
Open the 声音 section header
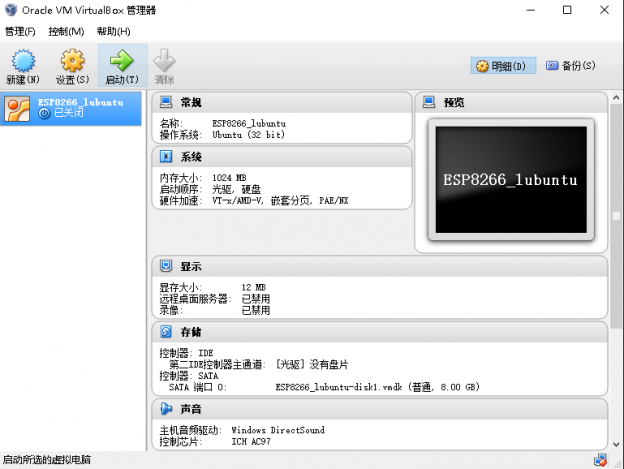pyautogui.click(x=380, y=409)
